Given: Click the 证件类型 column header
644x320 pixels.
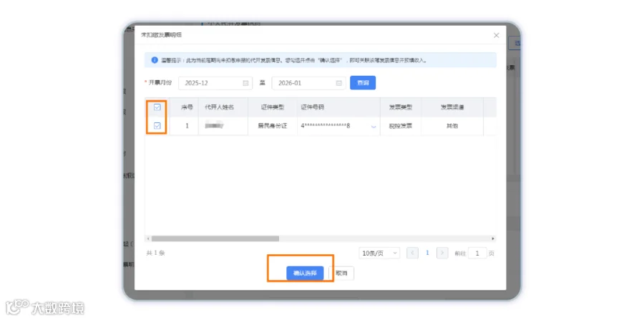Looking at the screenshot, I should [x=273, y=107].
